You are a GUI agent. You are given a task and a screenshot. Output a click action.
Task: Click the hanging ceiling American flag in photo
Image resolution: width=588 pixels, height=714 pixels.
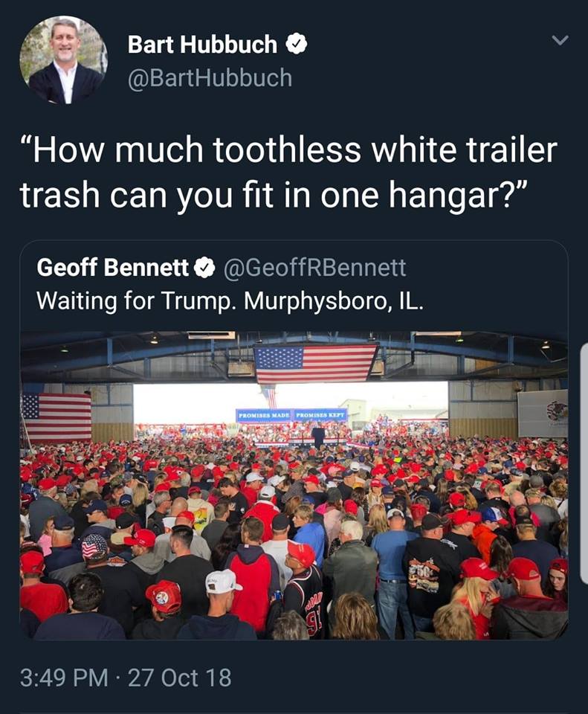click(x=315, y=364)
